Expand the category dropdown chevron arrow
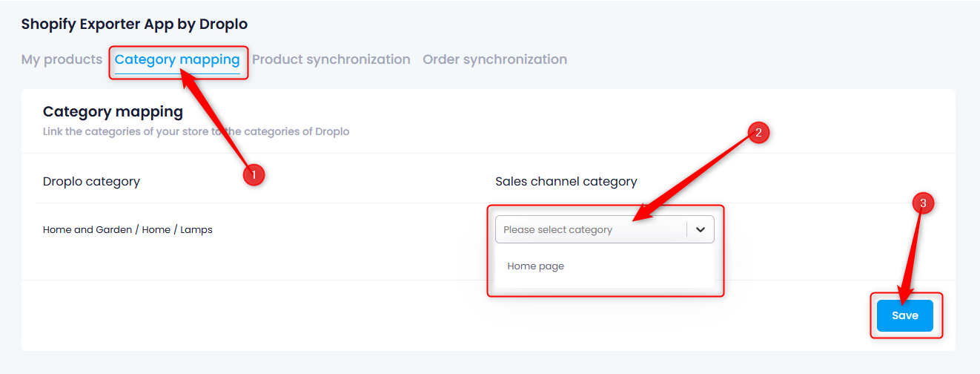 coord(701,229)
